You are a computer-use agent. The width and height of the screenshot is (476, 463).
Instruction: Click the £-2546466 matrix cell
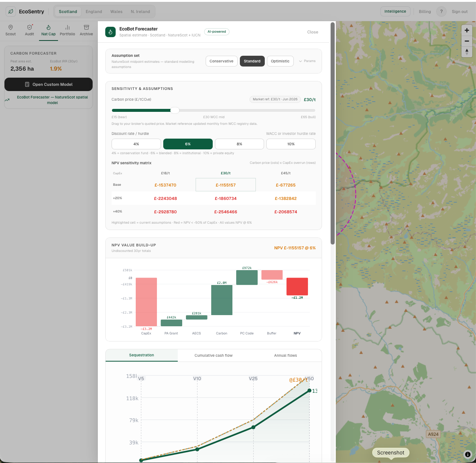[x=226, y=212]
